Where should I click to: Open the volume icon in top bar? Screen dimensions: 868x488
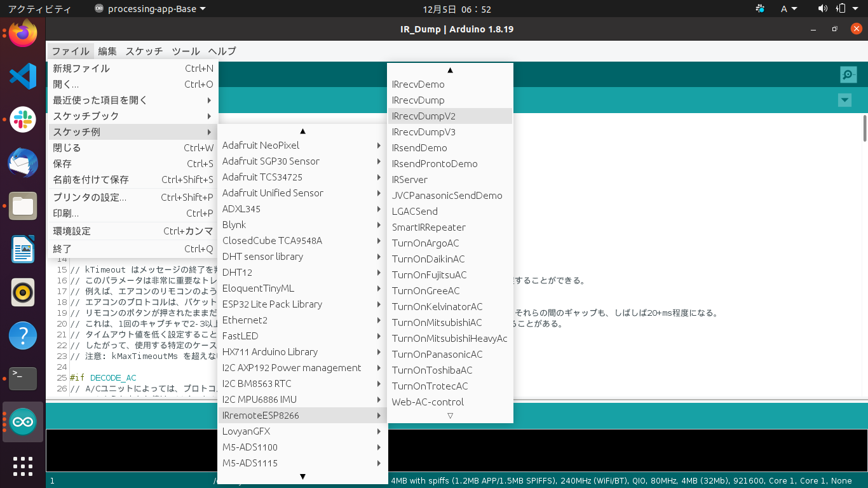point(823,9)
